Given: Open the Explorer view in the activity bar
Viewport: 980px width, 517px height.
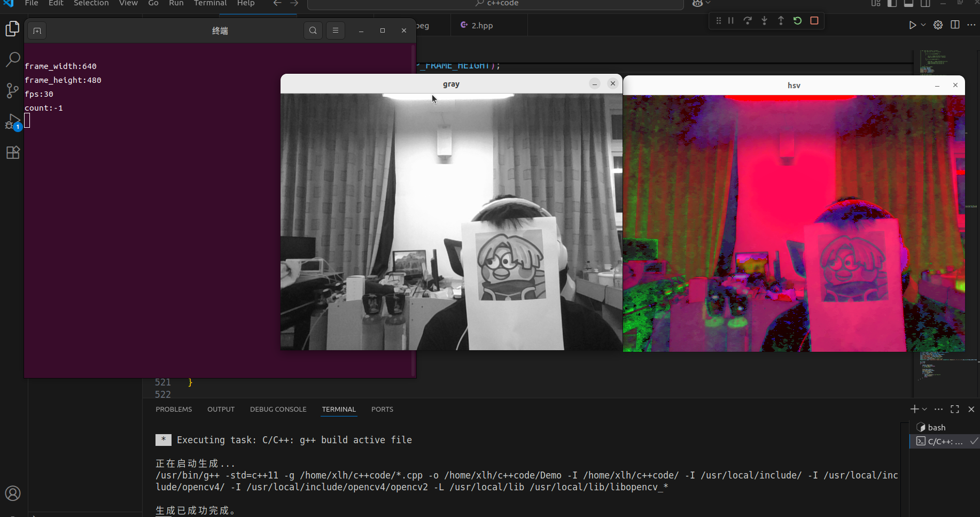Looking at the screenshot, I should click(x=13, y=28).
